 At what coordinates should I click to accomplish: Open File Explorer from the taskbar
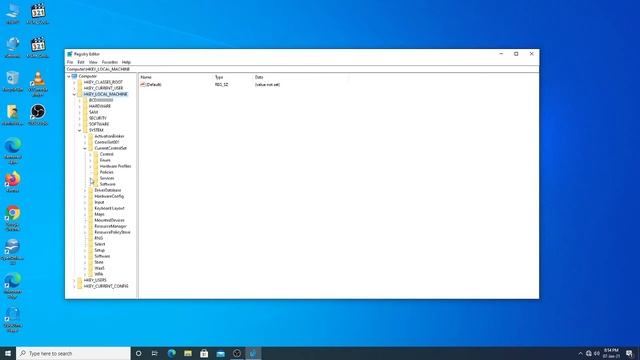point(188,353)
